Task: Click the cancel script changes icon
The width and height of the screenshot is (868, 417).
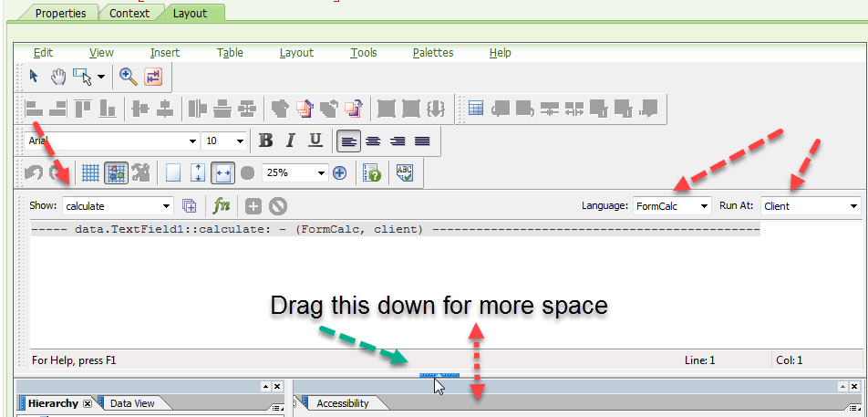Action: (278, 206)
